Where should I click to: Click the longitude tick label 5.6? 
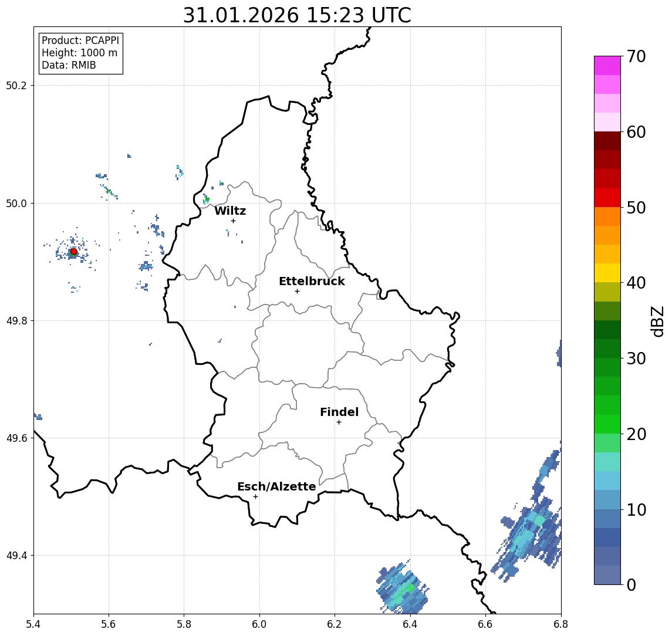pos(109,624)
